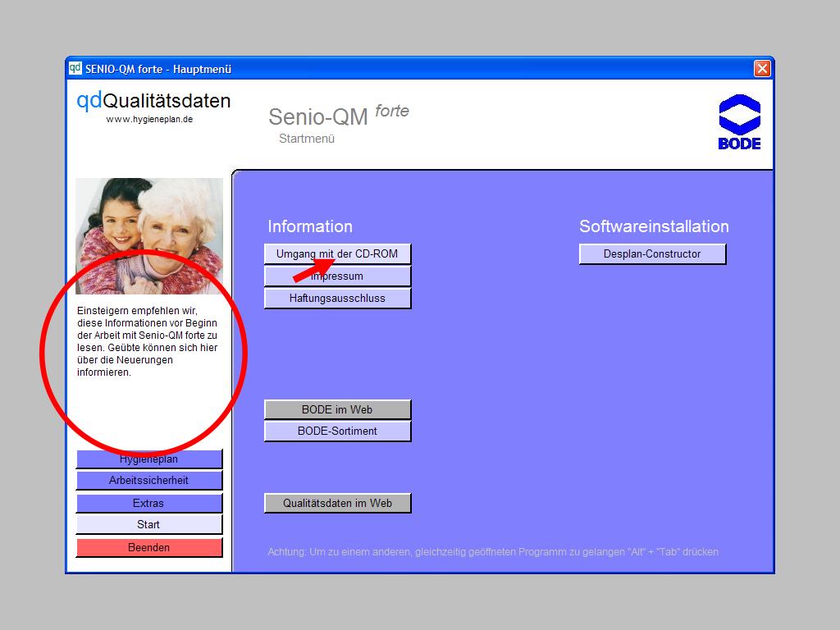Switch to the Hygieneplan section
Viewport: 840px width, 630px height.
pyautogui.click(x=149, y=459)
